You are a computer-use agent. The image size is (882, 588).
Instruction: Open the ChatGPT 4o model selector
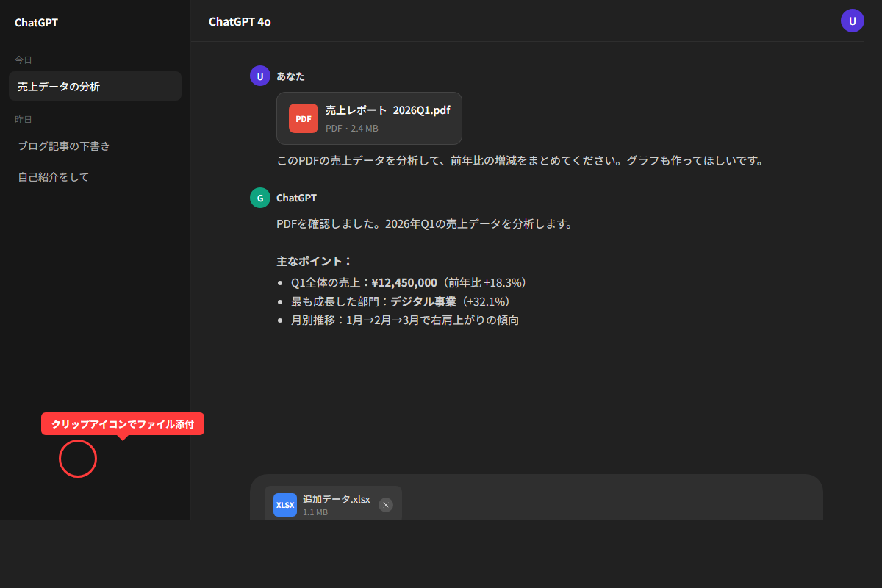tap(240, 22)
